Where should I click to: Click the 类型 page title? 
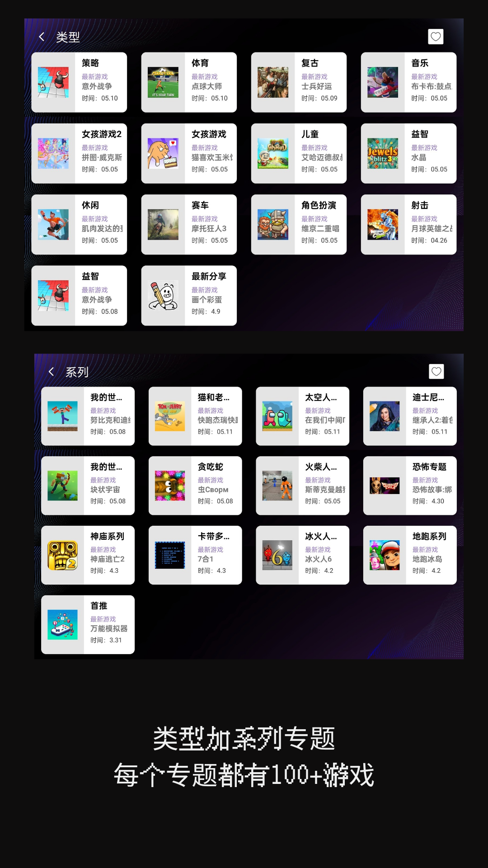coord(68,37)
